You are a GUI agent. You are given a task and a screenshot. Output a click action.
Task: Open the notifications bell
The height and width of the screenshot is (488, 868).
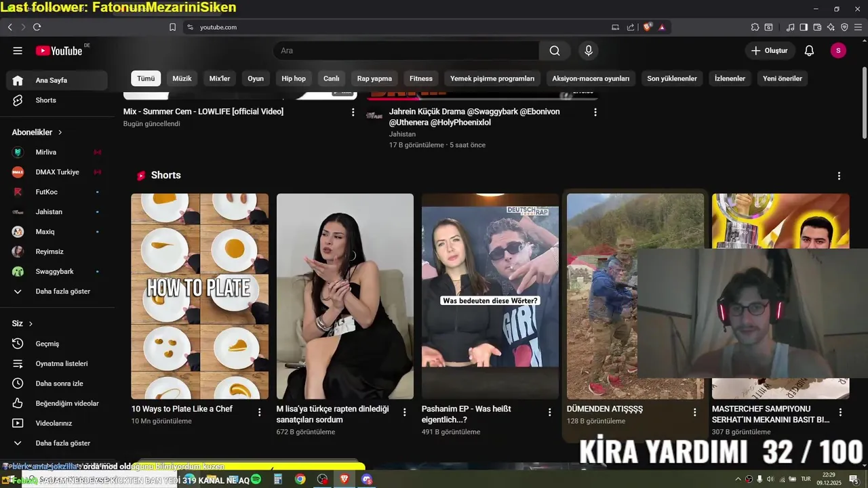pos(809,51)
